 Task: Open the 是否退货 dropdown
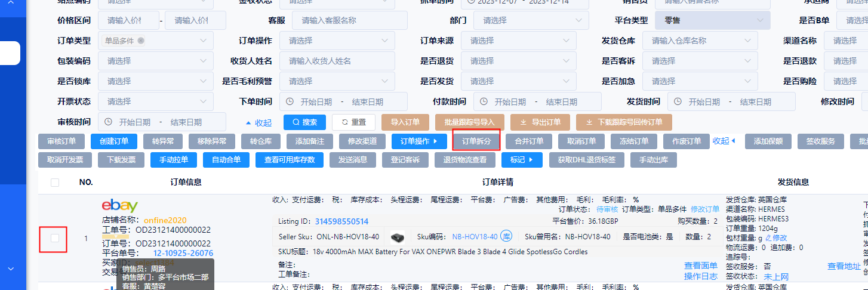(518, 61)
